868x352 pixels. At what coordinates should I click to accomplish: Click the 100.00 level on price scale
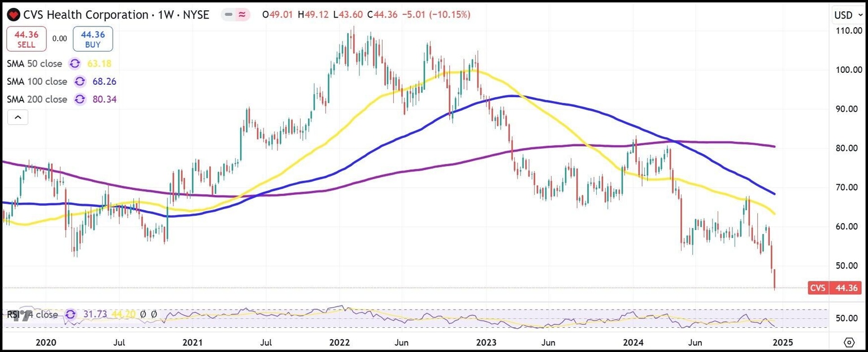(x=848, y=70)
